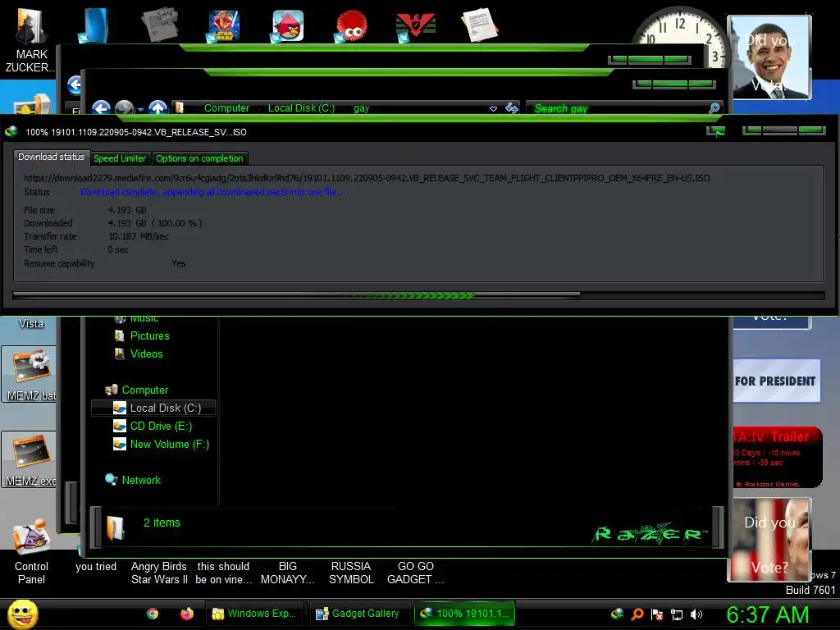Click the Download complete status message
Screen dimensions: 840x630
pyautogui.click(x=212, y=192)
